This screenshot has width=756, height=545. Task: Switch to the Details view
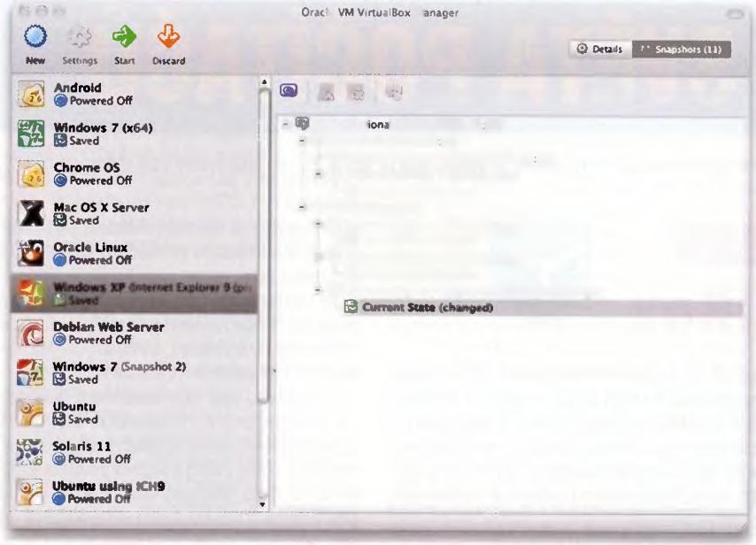601,50
